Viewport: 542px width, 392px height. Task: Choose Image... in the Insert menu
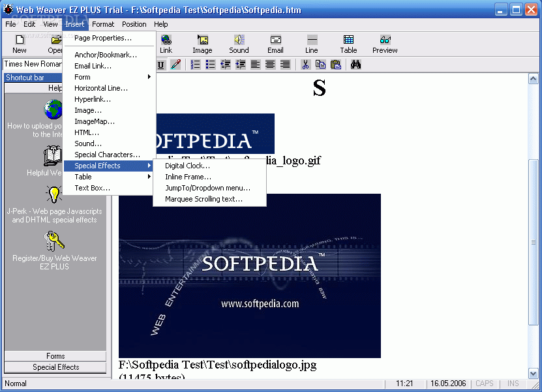tap(109, 110)
